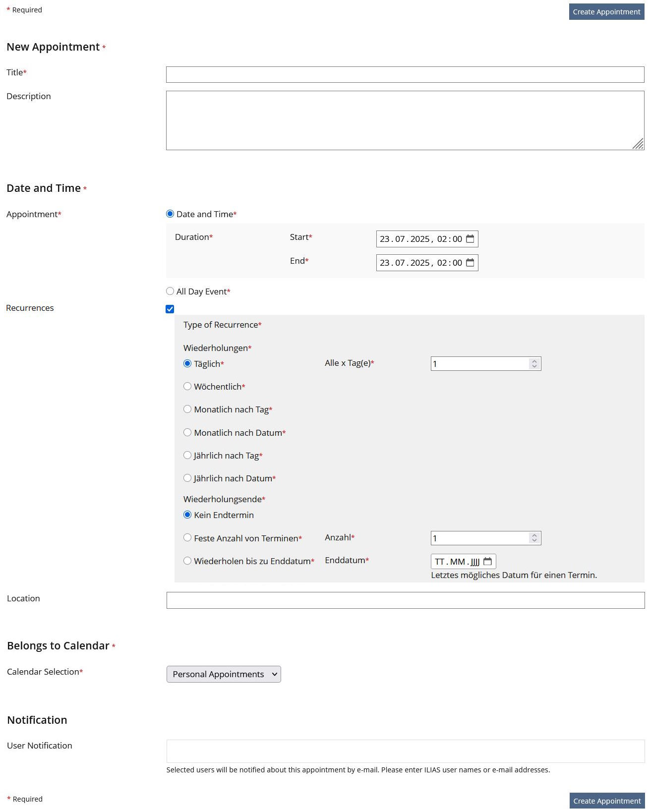
Task: Choose Wöchentlich recurrence type
Action: (187, 387)
